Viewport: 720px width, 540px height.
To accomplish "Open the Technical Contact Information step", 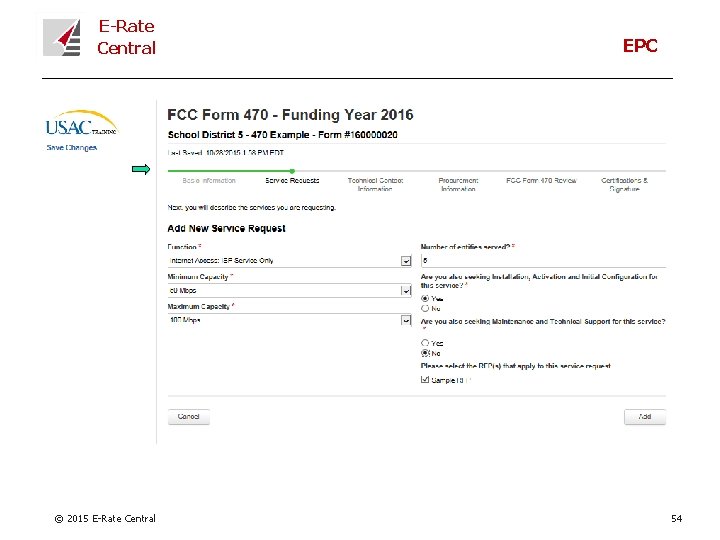I will [x=375, y=184].
